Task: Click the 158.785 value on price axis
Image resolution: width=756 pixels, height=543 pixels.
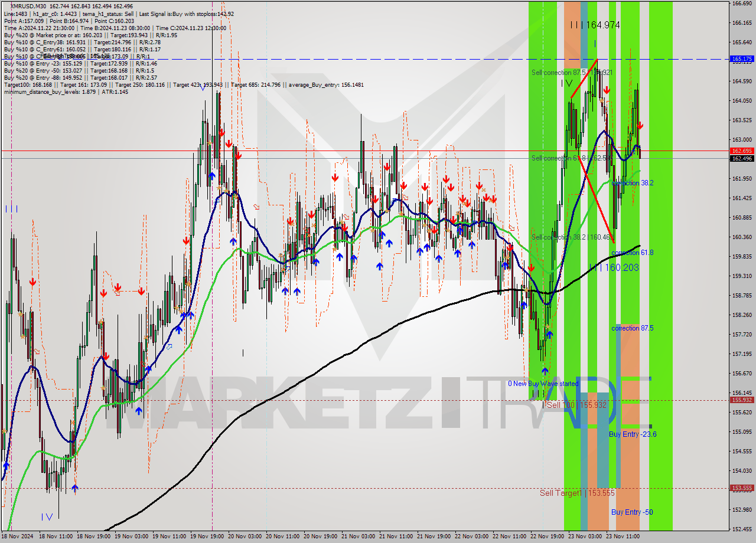Action: [742, 295]
